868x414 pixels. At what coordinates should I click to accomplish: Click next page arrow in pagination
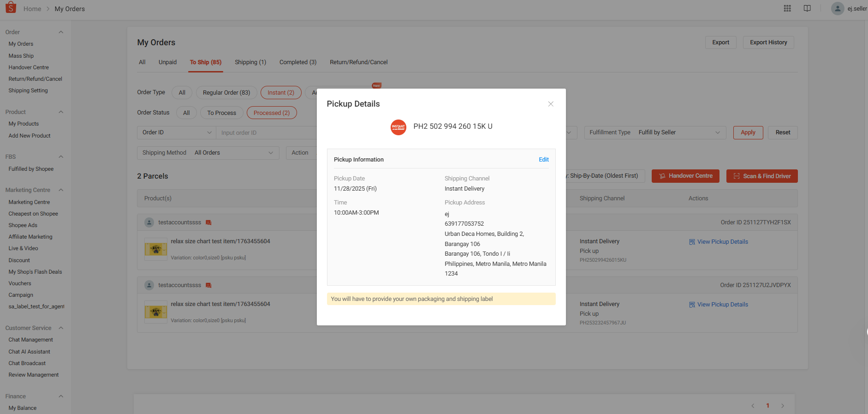783,406
